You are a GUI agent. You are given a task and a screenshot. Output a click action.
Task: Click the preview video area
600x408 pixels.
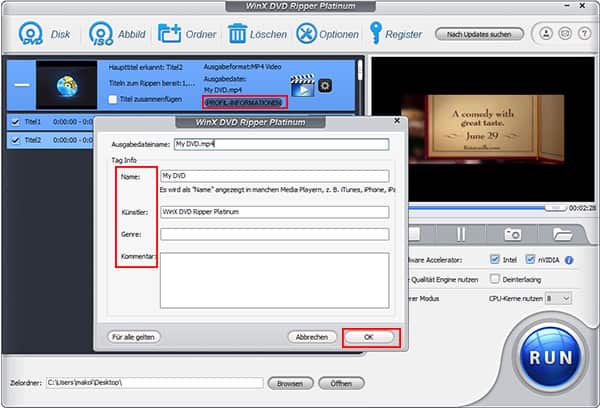point(483,129)
